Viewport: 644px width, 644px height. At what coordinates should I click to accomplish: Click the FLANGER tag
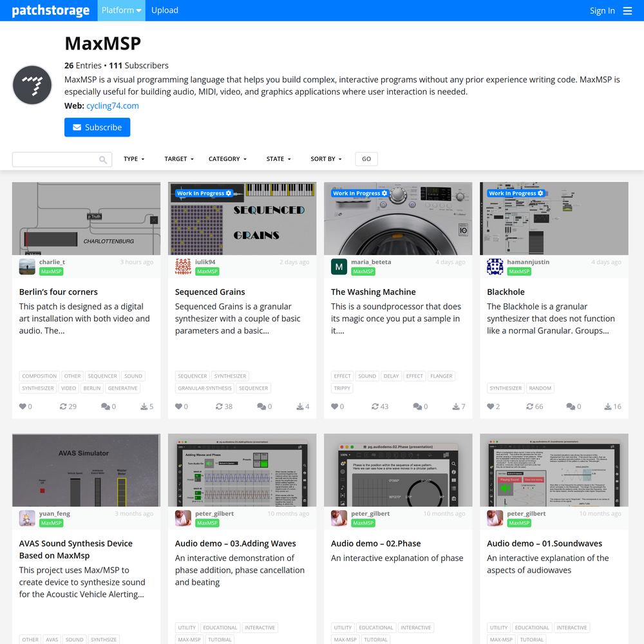pos(441,376)
